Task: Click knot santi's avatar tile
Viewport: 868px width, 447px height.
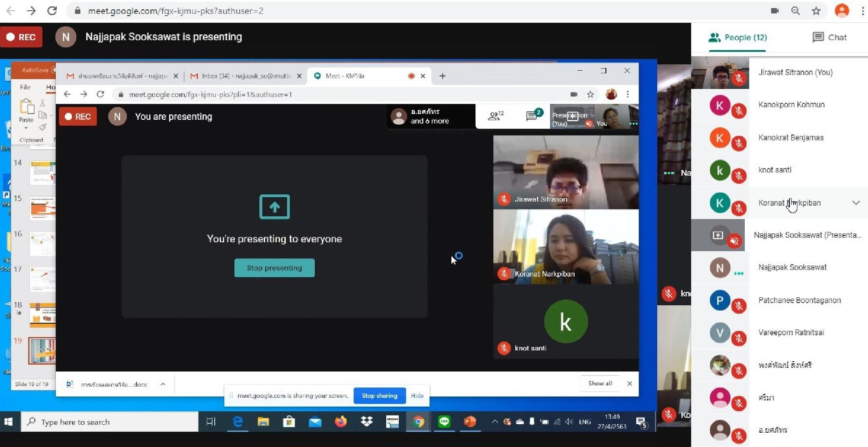Action: click(566, 322)
